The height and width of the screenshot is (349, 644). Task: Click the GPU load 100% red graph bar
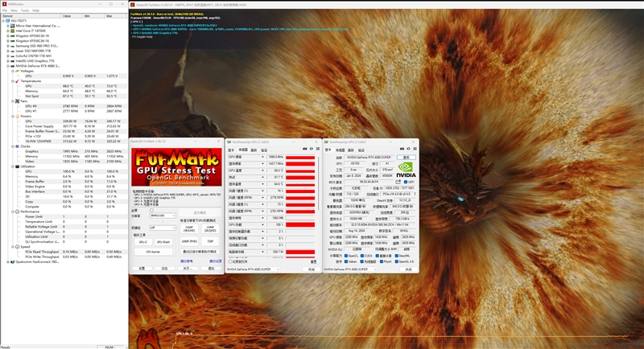pyautogui.click(x=300, y=224)
